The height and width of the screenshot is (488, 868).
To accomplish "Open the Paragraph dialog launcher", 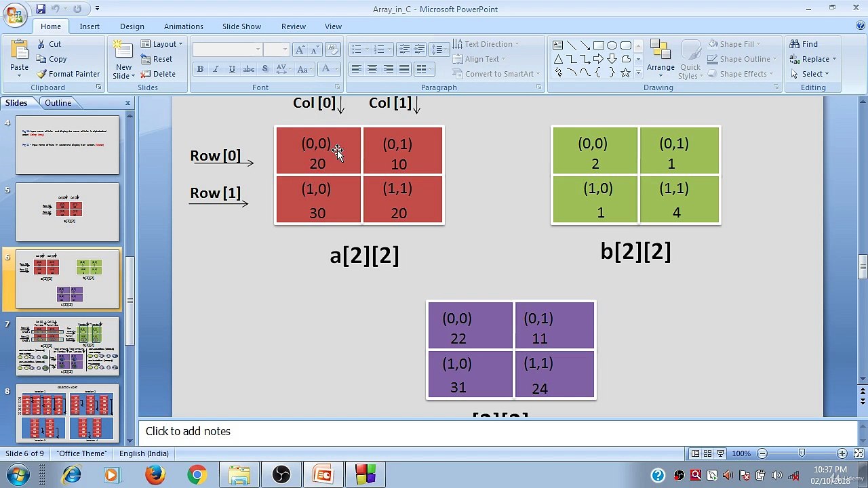I will (538, 87).
